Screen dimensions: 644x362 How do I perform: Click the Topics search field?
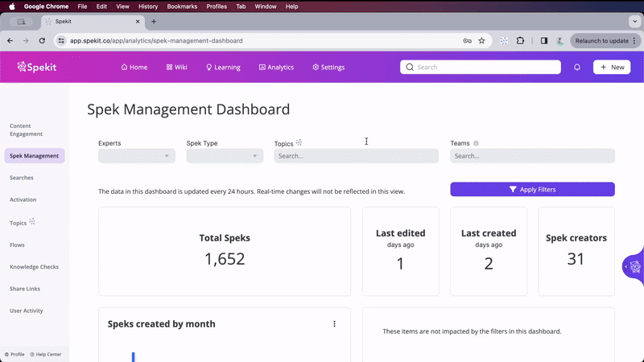coord(356,156)
